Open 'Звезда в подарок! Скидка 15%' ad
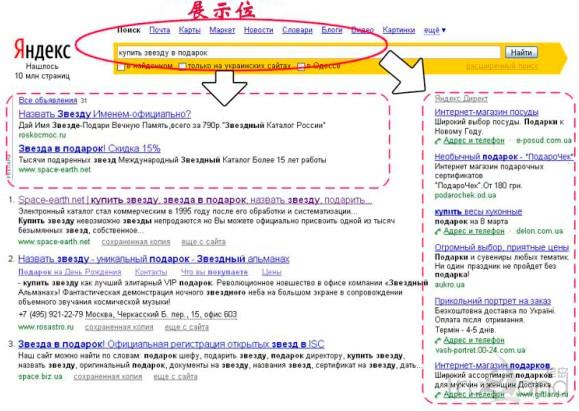 tap(89, 148)
